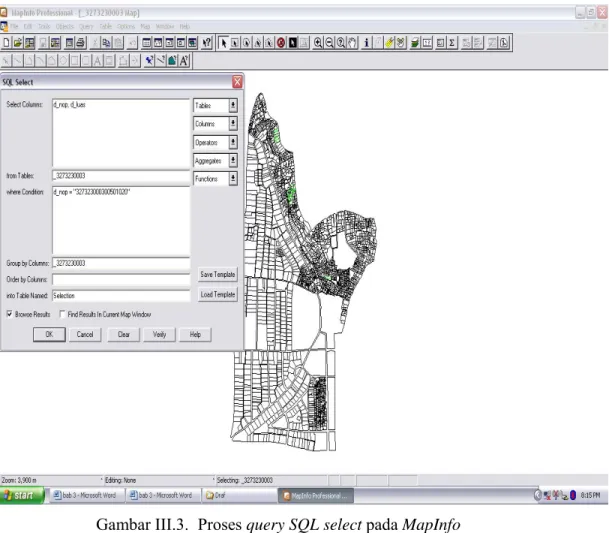Click the 'Selecting: _3273230003' status entry
The width and height of the screenshot is (609, 533).
(245, 481)
